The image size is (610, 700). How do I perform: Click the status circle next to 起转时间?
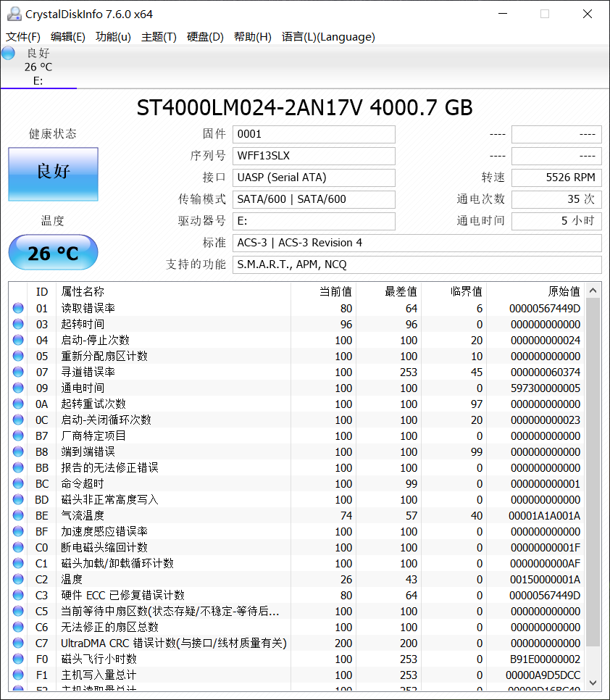(x=17, y=324)
